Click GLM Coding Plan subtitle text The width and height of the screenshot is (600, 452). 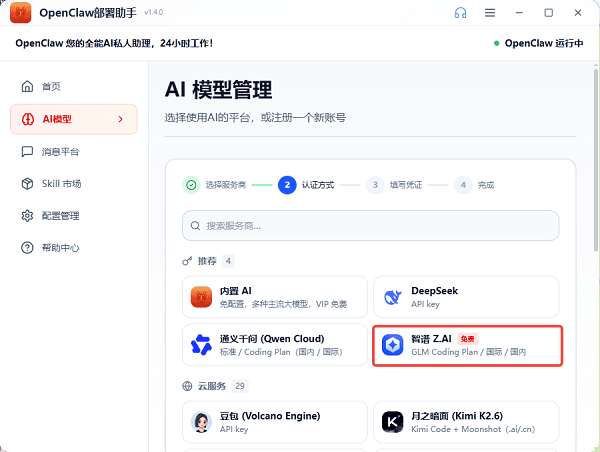(x=469, y=352)
